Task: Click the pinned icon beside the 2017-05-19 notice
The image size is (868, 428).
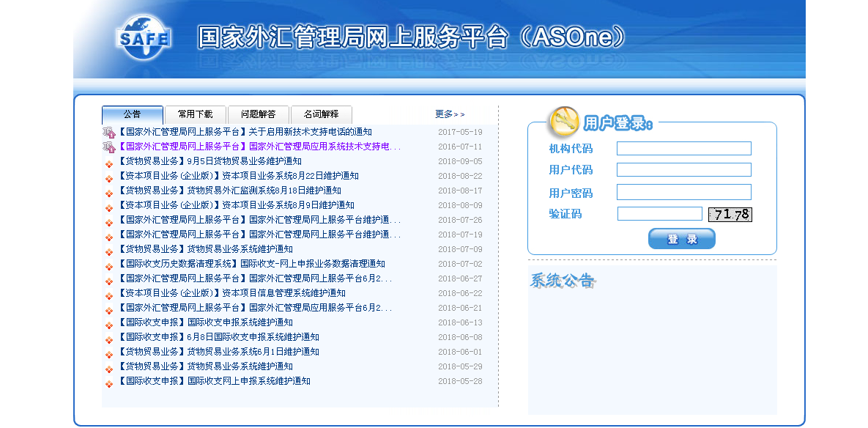Action: (109, 133)
